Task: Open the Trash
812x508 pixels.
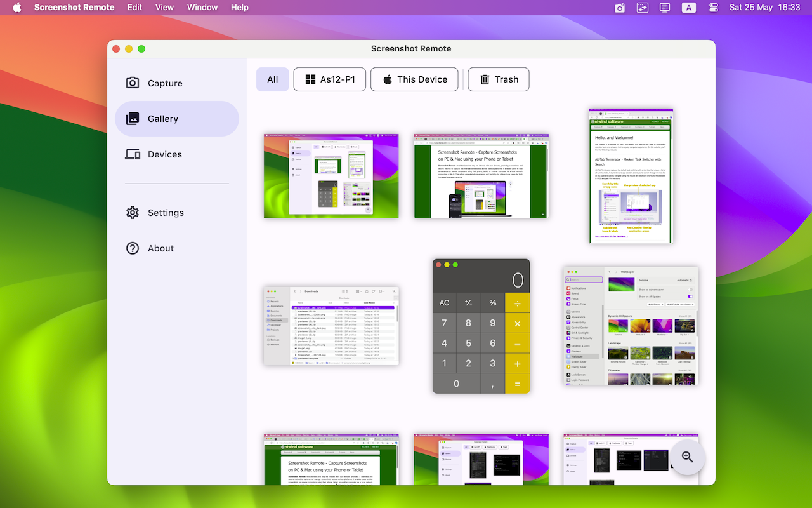Action: [x=499, y=79]
